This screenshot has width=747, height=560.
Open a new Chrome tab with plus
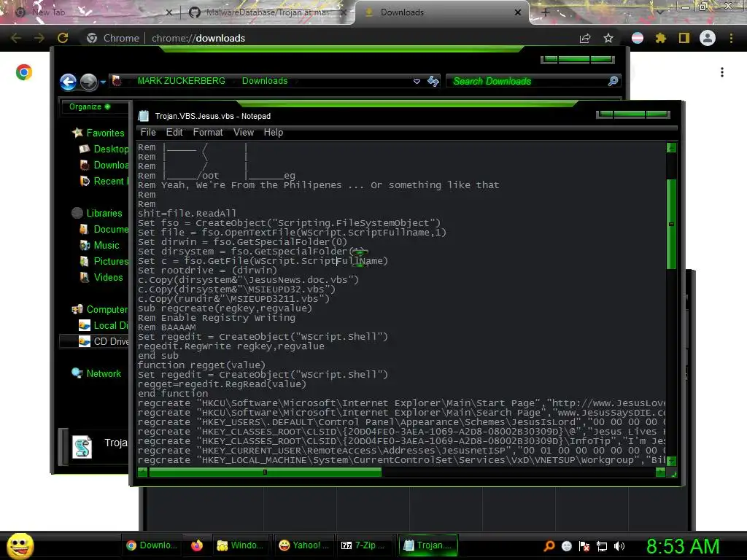click(546, 12)
